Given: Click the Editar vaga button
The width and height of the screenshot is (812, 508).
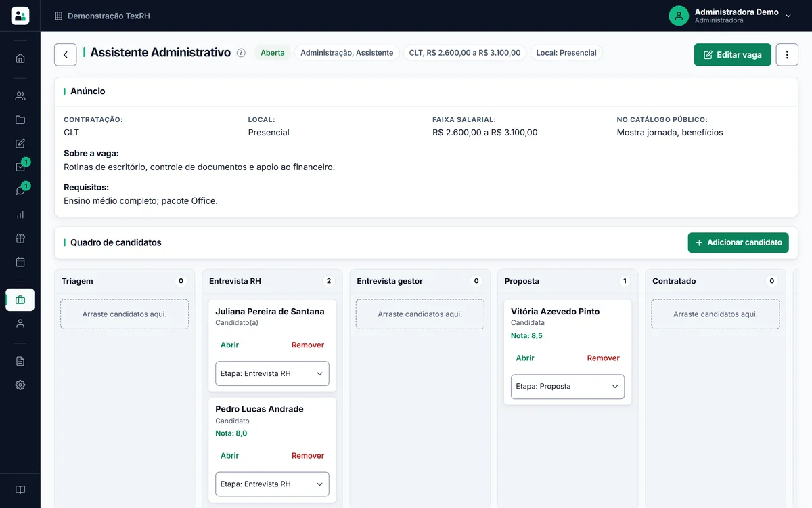Looking at the screenshot, I should tap(733, 55).
